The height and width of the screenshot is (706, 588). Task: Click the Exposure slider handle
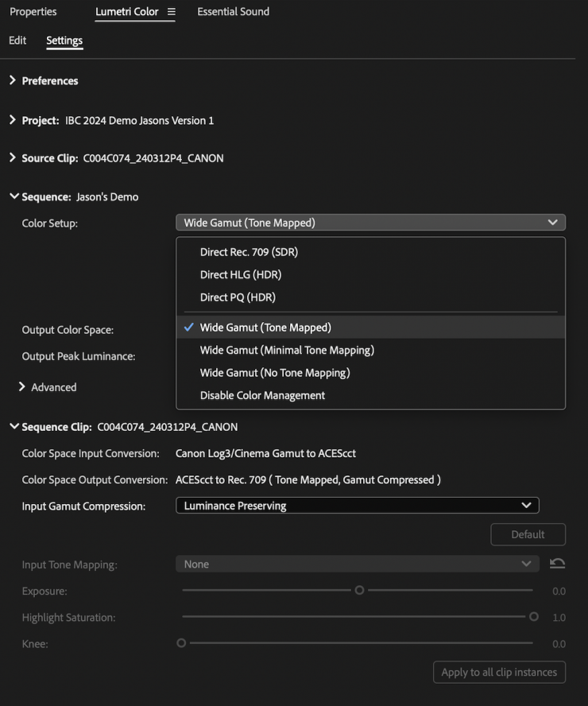click(359, 591)
